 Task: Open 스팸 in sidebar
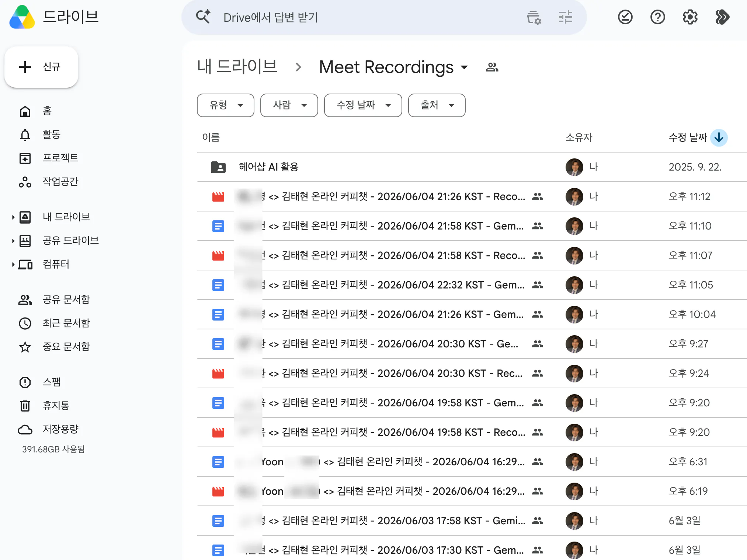51,382
